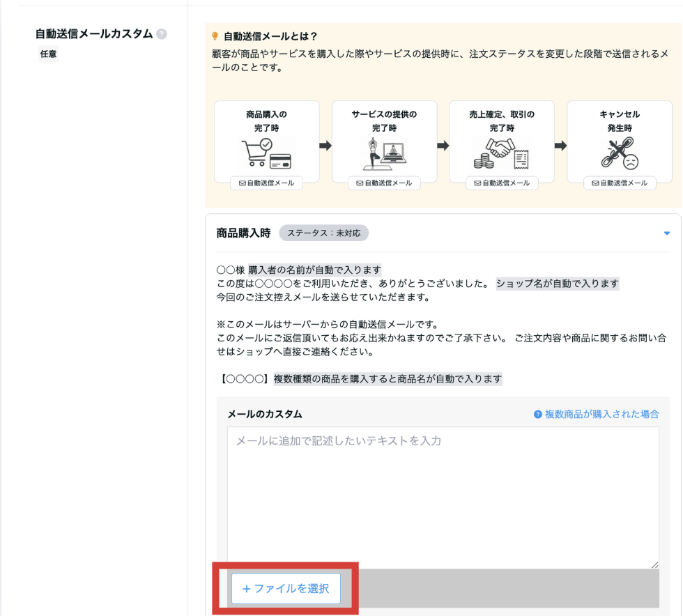Click the 商品購入の完了時 card title

pyautogui.click(x=266, y=121)
